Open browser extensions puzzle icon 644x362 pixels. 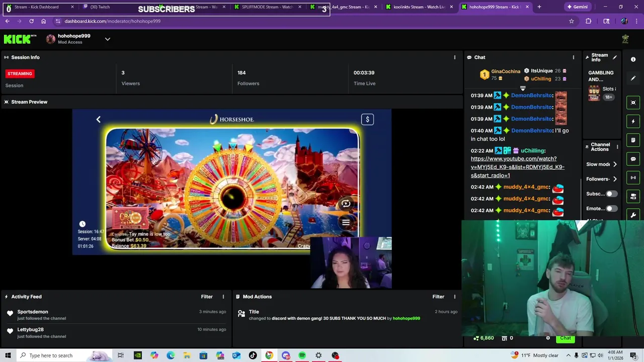(588, 21)
